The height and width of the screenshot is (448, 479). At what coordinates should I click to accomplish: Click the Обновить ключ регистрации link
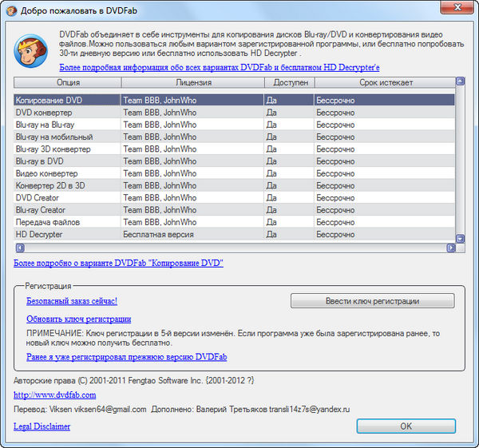[x=78, y=319]
